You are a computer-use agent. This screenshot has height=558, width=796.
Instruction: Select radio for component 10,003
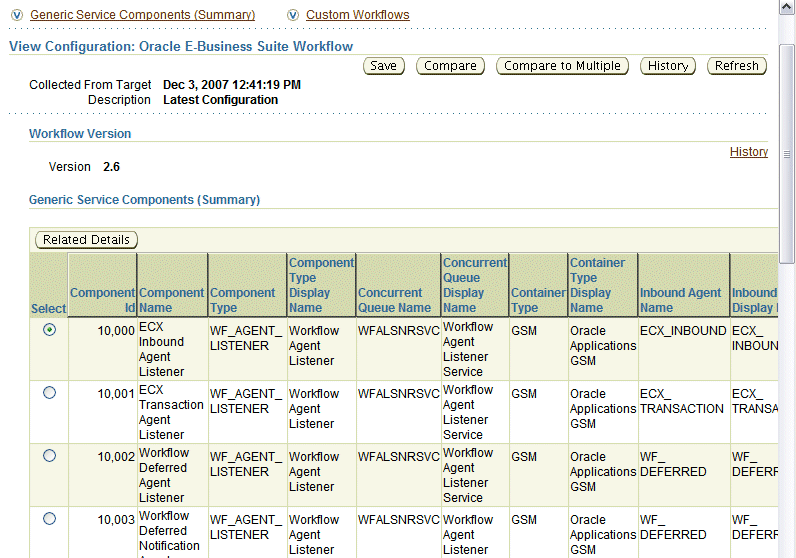tap(49, 519)
